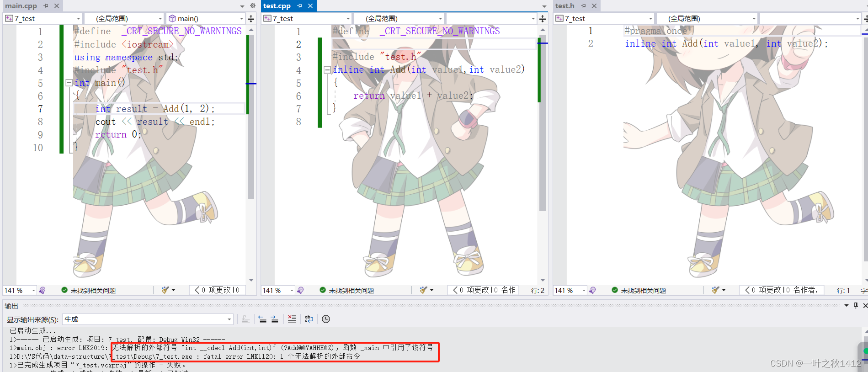The height and width of the screenshot is (372, 868).
Task: Pin the main.cpp tab
Action: coord(46,6)
